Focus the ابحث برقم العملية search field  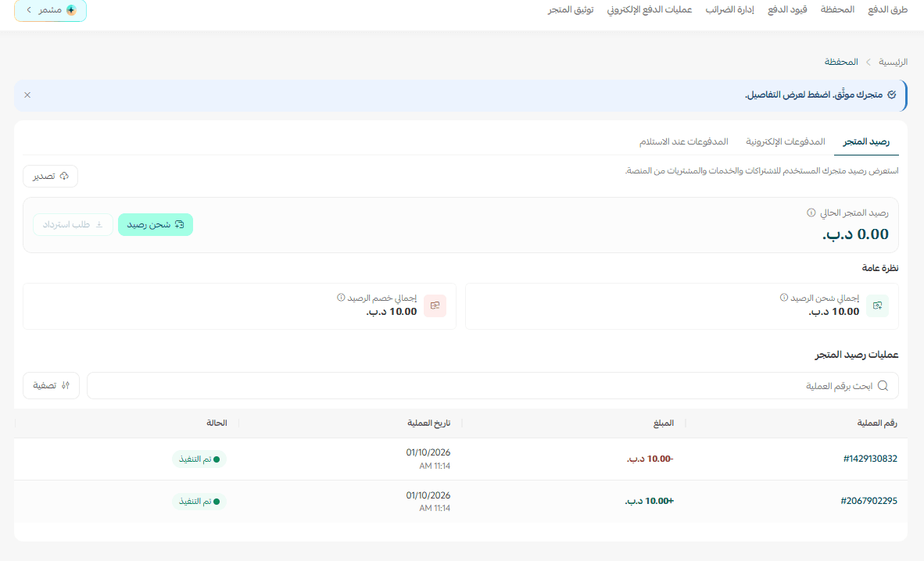[492, 385]
